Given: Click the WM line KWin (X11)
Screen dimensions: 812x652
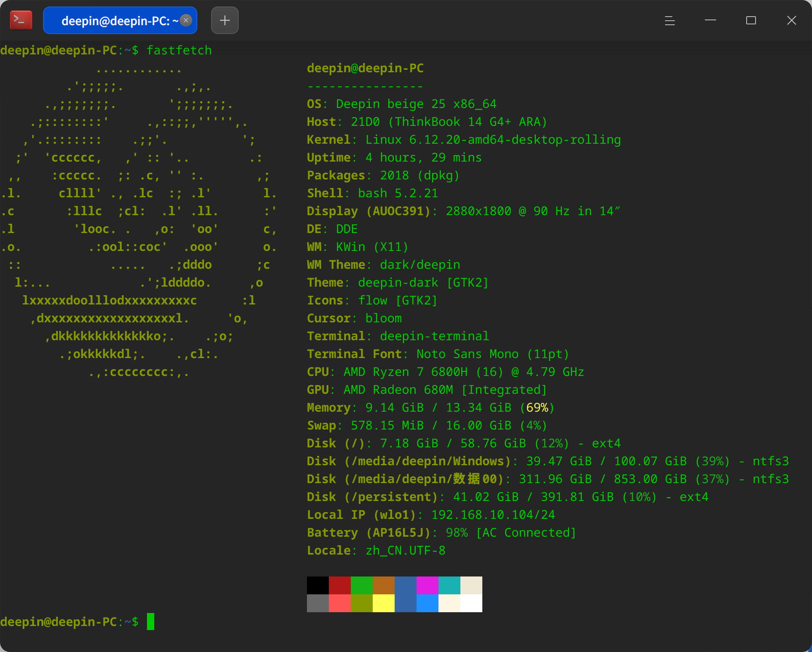Looking at the screenshot, I should tap(358, 247).
